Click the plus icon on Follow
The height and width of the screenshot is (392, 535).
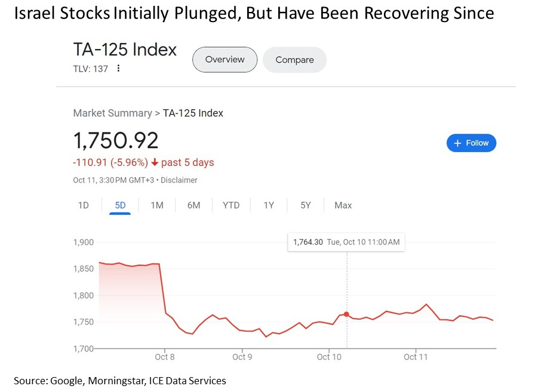(x=458, y=143)
